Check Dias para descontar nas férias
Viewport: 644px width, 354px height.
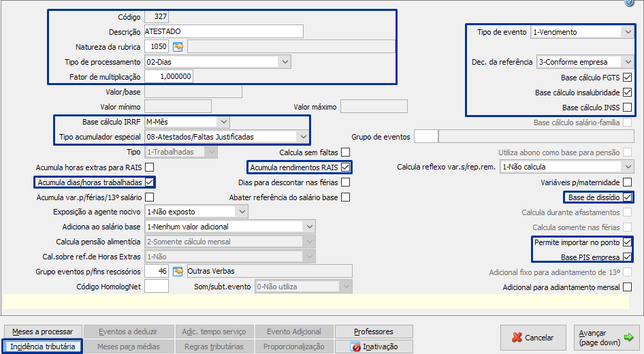[346, 182]
